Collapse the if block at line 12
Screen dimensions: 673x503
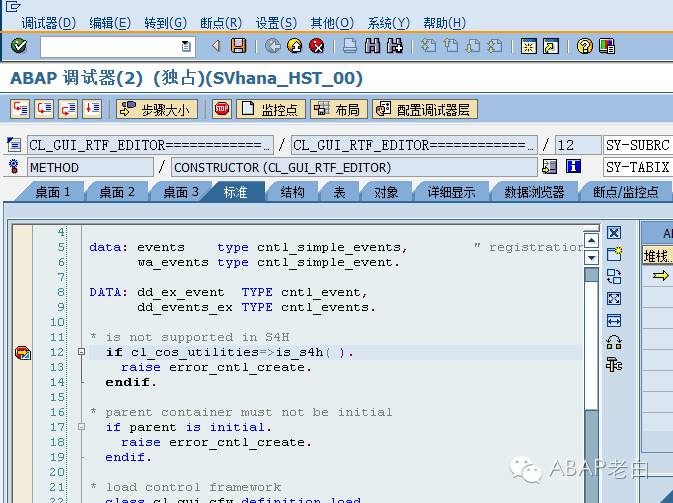[x=82, y=352]
